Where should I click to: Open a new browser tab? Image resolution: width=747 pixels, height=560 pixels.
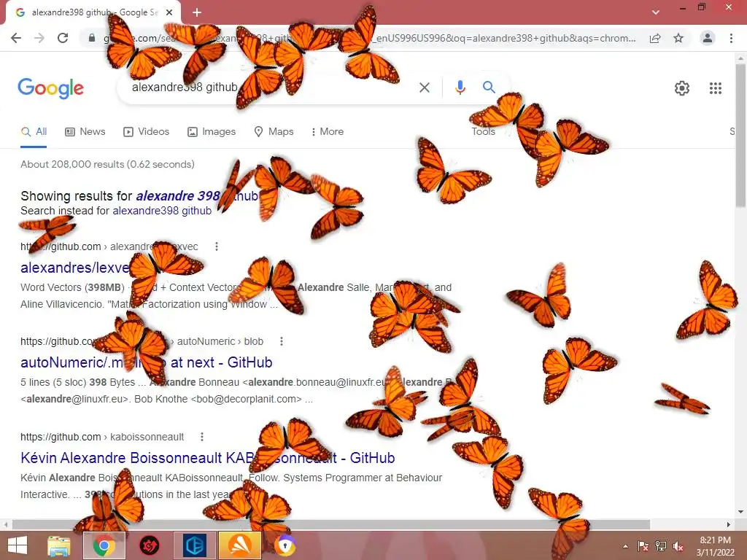tap(197, 12)
